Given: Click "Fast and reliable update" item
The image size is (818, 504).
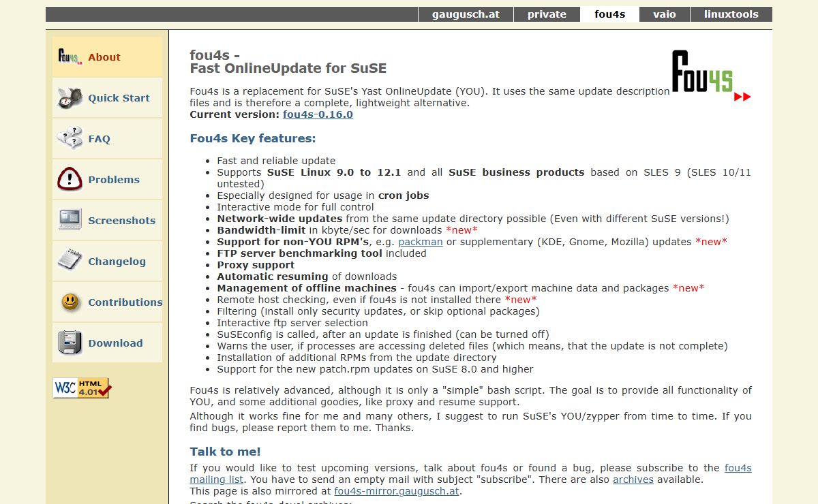Looking at the screenshot, I should pos(276,161).
